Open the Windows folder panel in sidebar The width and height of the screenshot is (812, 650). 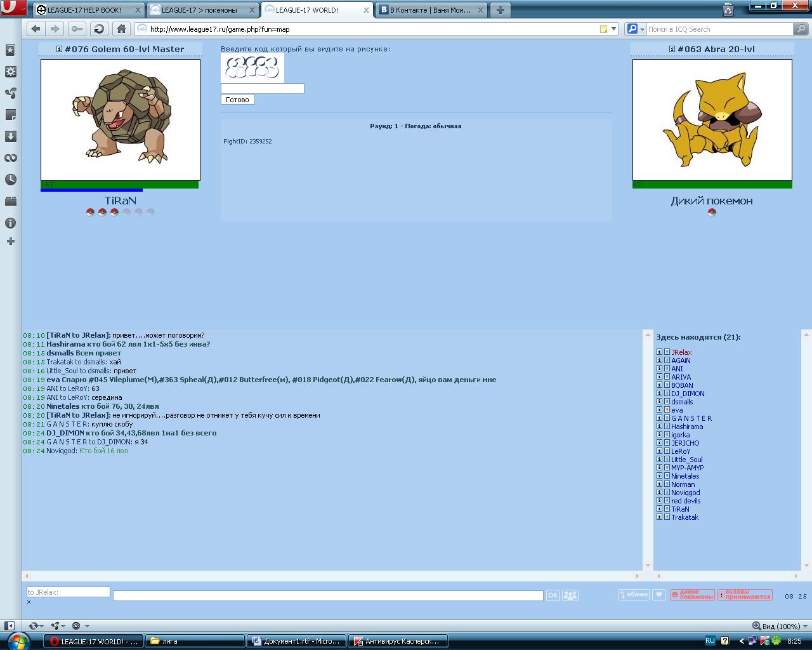coord(10,201)
